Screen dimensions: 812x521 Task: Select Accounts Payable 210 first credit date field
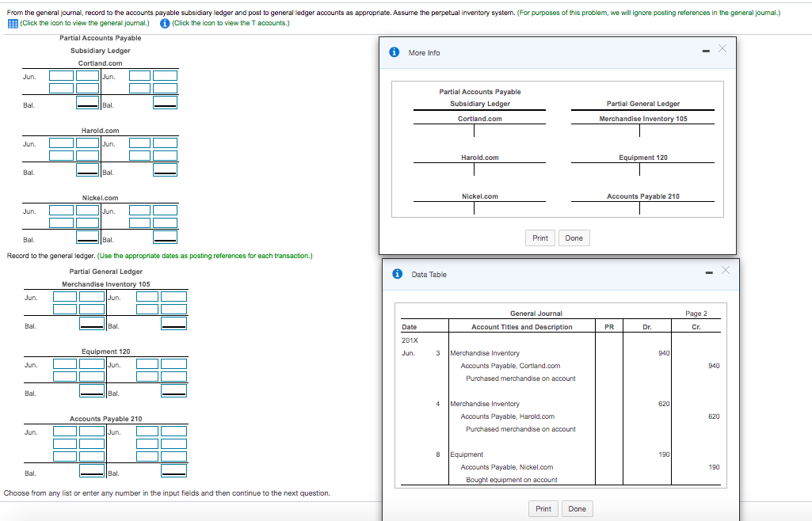point(147,431)
